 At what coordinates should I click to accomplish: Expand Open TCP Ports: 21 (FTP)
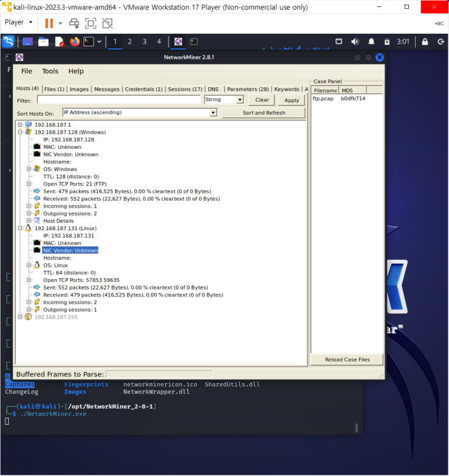(x=29, y=184)
